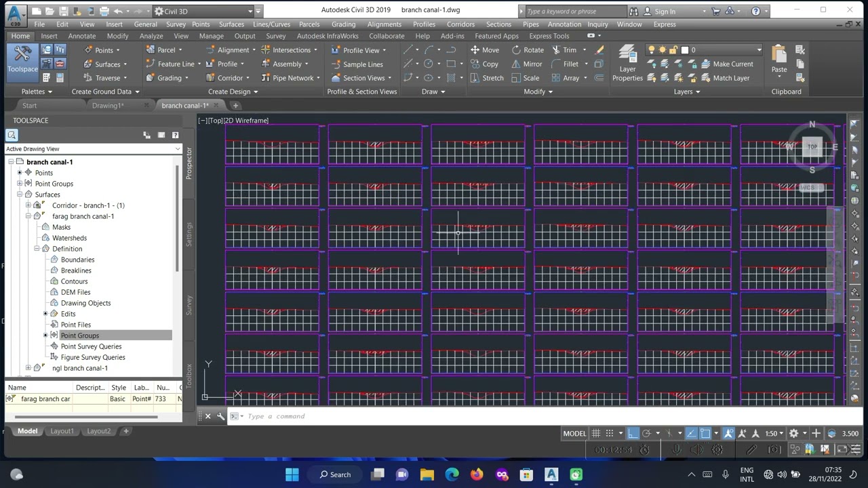Activate the Copy tool

pyautogui.click(x=484, y=64)
